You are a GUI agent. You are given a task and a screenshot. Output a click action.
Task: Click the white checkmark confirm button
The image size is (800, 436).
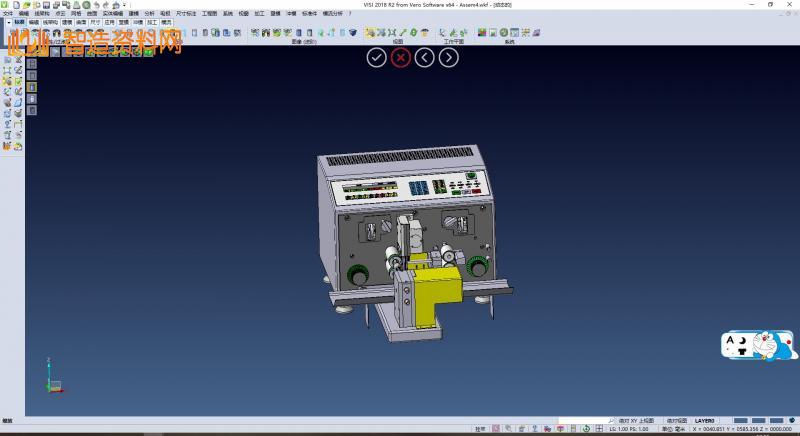click(x=376, y=57)
